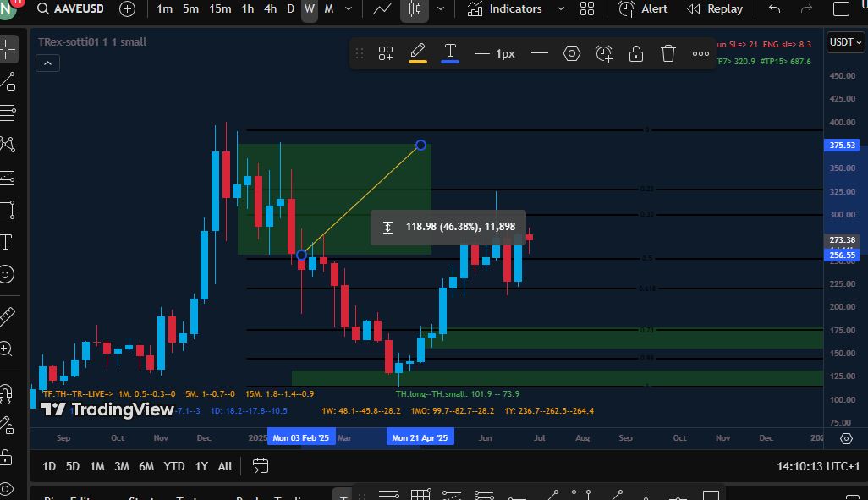Delete the selected drawing with trash icon
The image size is (868, 500).
click(x=668, y=53)
